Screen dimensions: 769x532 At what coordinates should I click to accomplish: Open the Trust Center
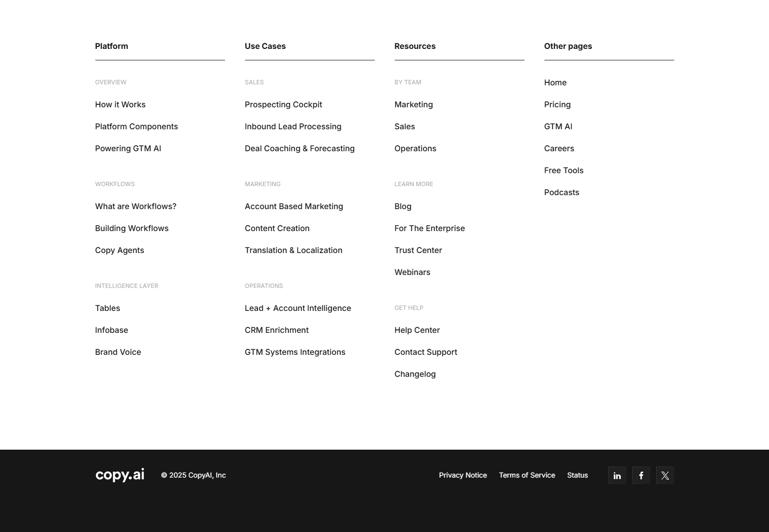click(x=418, y=250)
